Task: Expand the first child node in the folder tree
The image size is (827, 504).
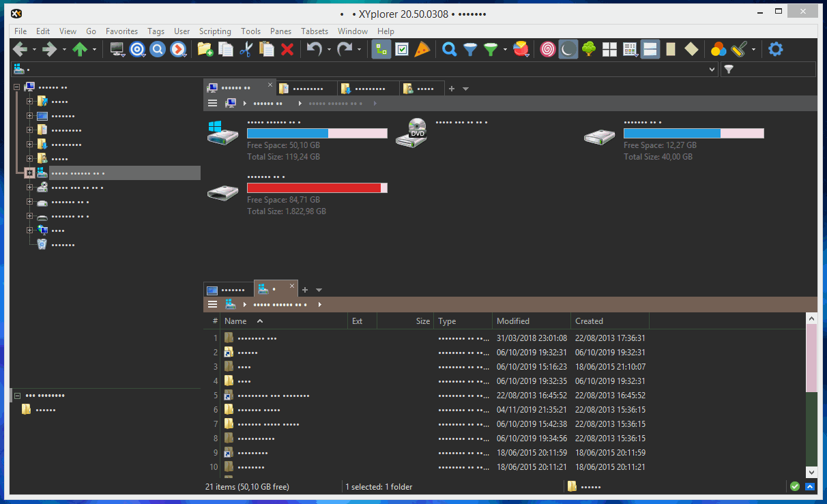Action: (x=29, y=101)
